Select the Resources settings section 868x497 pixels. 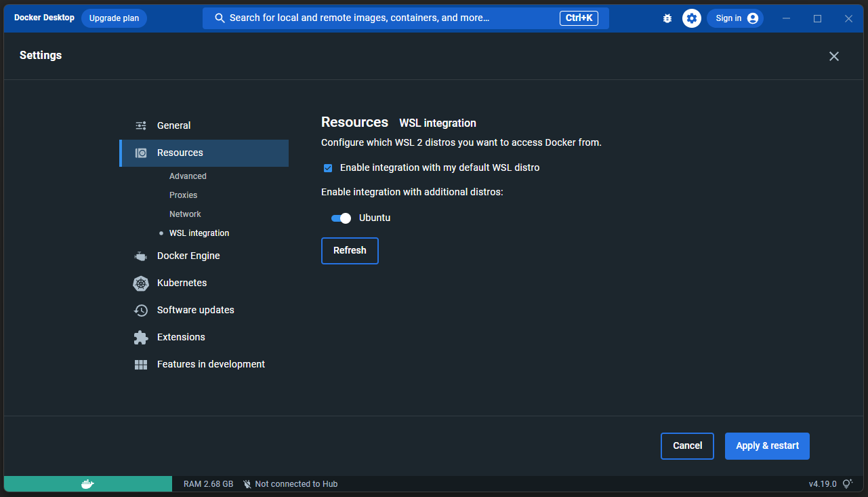[180, 153]
